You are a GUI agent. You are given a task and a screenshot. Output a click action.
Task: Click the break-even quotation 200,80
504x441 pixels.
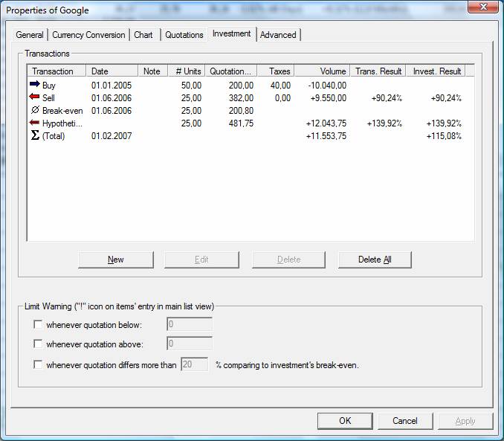[x=241, y=111]
